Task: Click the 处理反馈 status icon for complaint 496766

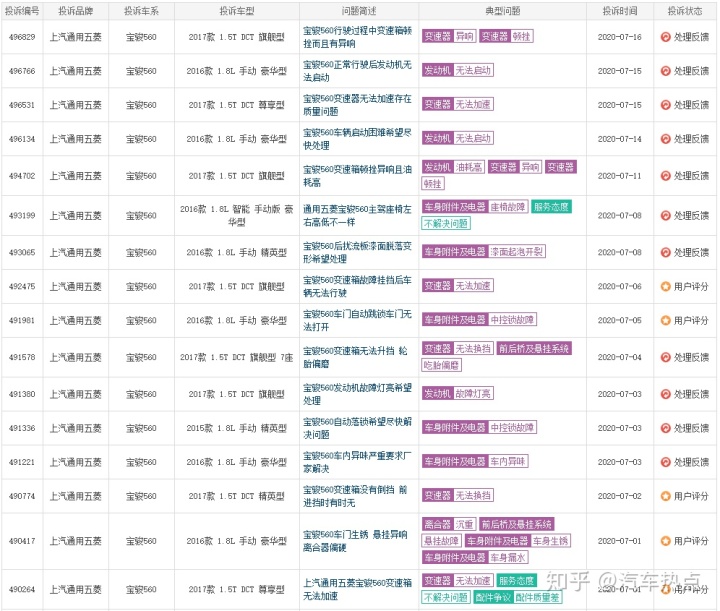Action: (665, 71)
